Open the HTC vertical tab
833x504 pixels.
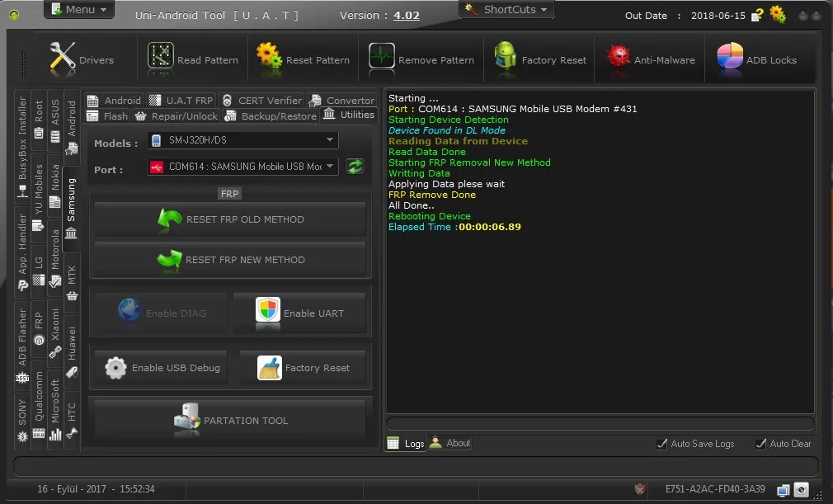pos(72,421)
